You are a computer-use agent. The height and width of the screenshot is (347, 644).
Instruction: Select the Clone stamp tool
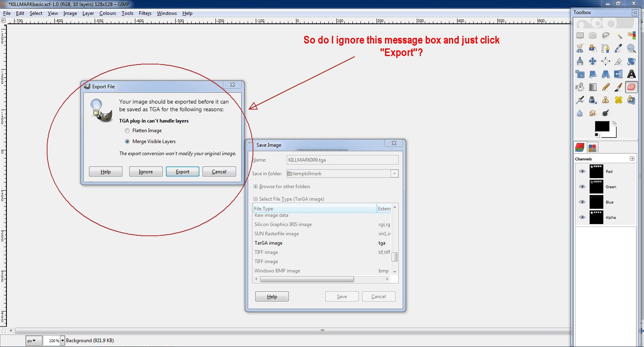point(606,100)
